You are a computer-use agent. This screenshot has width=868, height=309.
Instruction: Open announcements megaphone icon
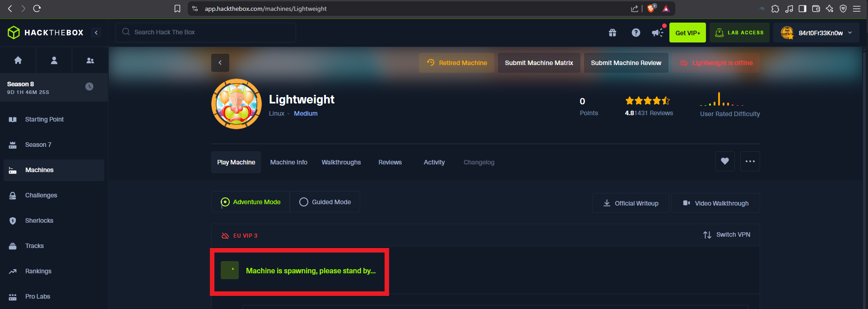click(x=658, y=33)
